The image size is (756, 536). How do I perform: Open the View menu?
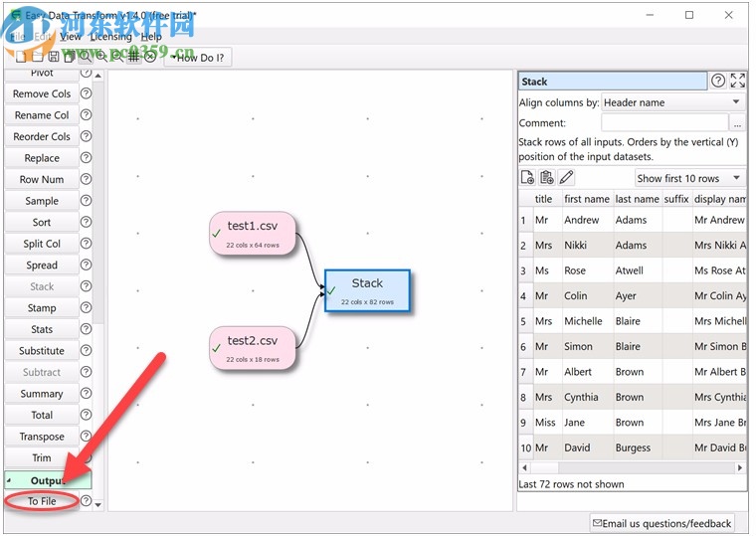point(71,37)
